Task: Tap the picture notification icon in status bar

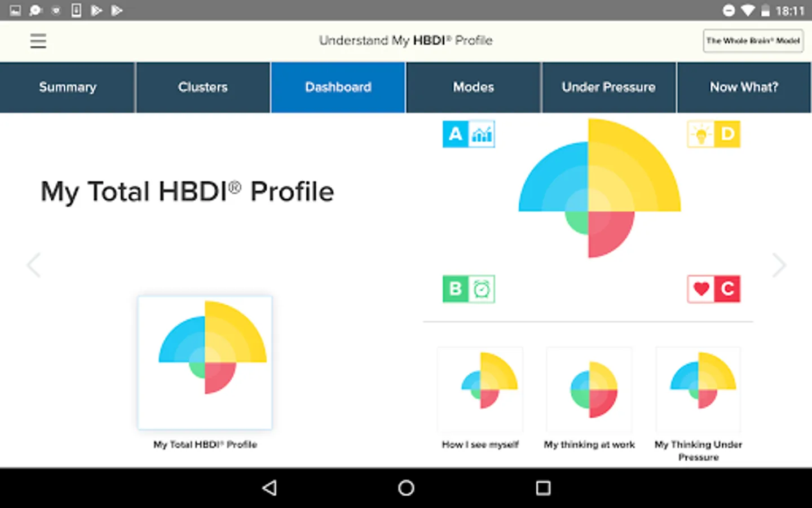Action: click(x=15, y=10)
